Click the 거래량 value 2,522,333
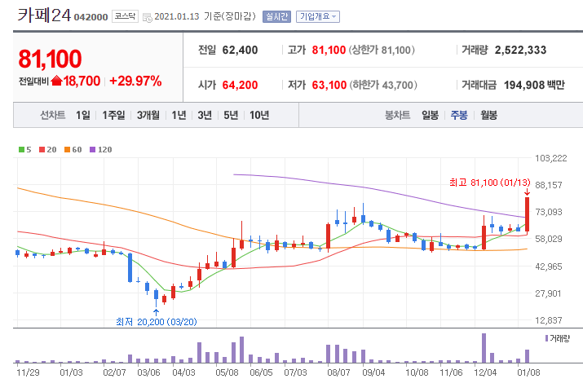Image resolution: width=583 pixels, height=392 pixels. pos(520,51)
